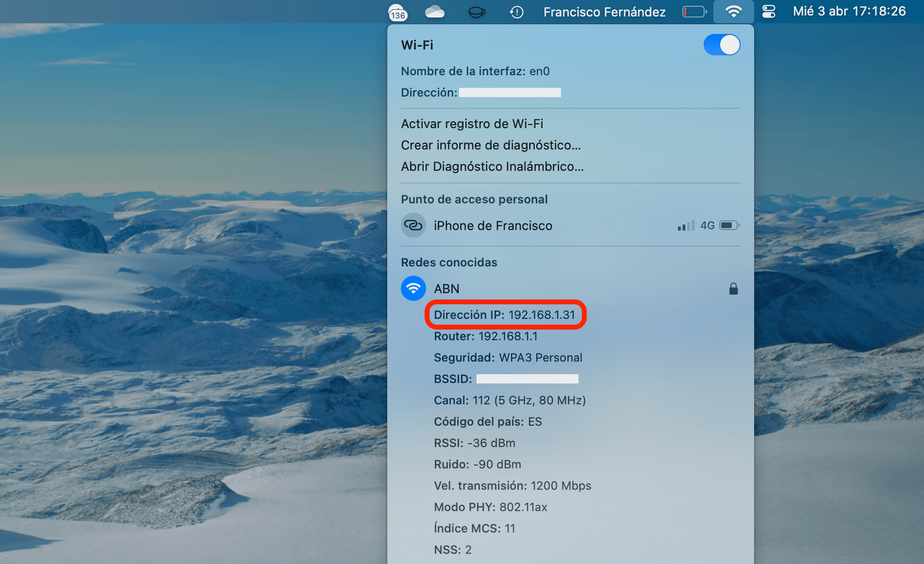Open the Punto de acceso personal section
Screen dimensions: 924x564
[474, 199]
